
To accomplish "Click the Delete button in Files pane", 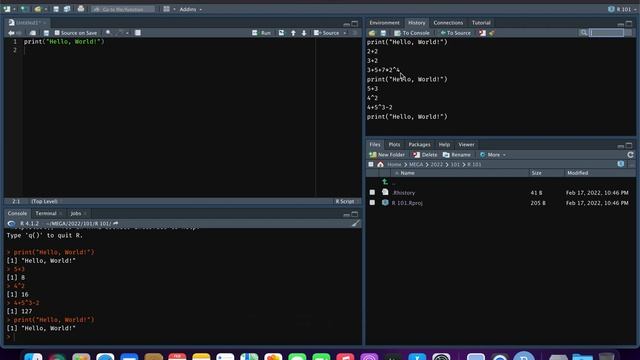I will pyautogui.click(x=425, y=155).
